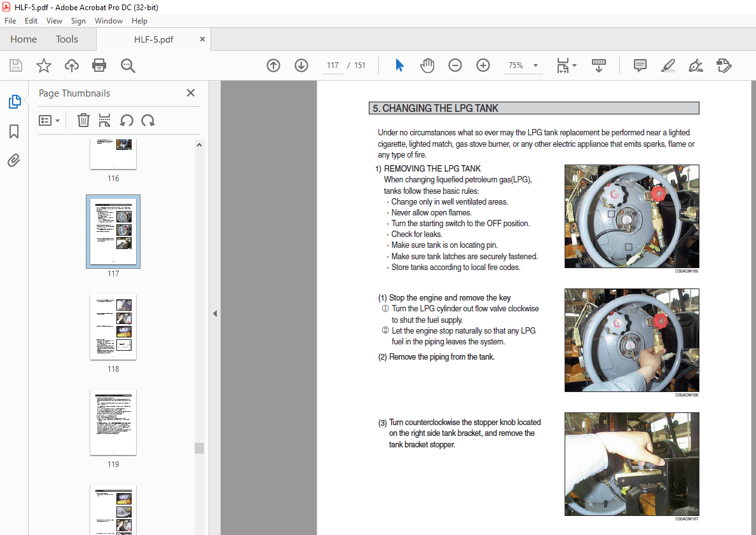
Task: Zoom out with minus button
Action: tap(455, 65)
